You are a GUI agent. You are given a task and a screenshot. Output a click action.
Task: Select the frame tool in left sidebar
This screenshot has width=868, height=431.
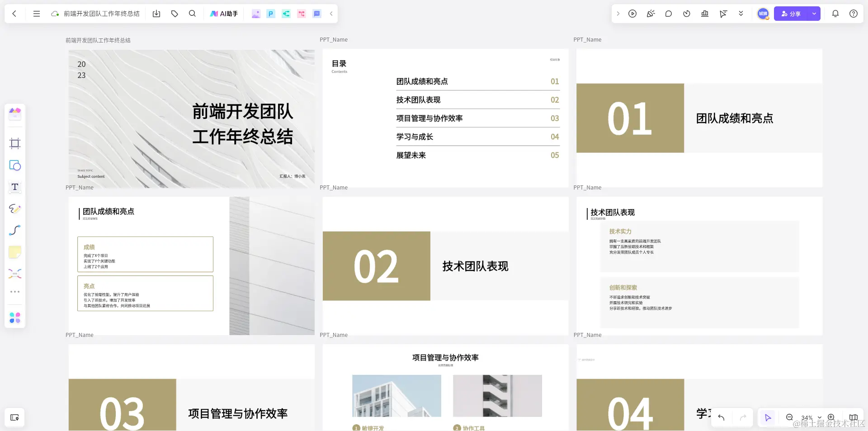[15, 143]
